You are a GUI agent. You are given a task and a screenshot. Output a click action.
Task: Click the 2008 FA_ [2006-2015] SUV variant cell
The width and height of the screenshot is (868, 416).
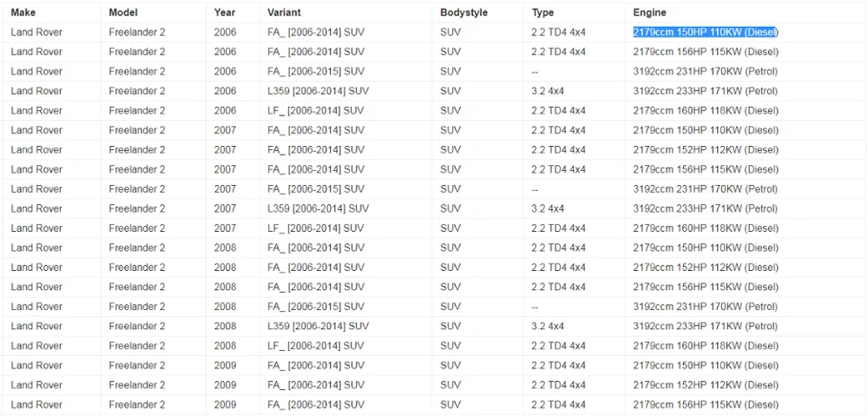coord(315,307)
